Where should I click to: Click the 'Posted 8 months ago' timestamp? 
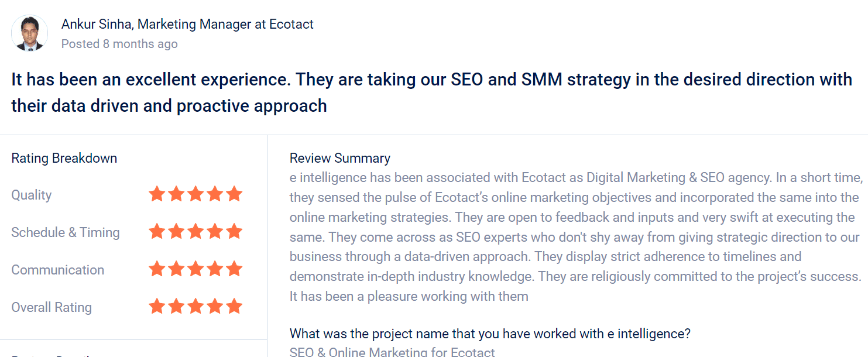pos(119,44)
